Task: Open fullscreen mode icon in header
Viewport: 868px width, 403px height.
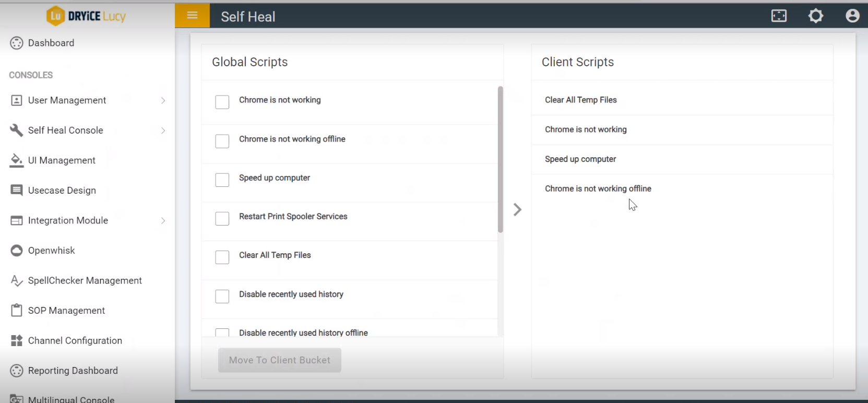Action: coord(779,16)
